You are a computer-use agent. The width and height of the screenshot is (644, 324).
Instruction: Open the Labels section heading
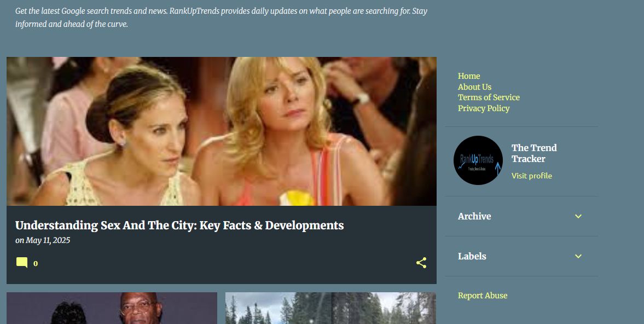pyautogui.click(x=472, y=256)
